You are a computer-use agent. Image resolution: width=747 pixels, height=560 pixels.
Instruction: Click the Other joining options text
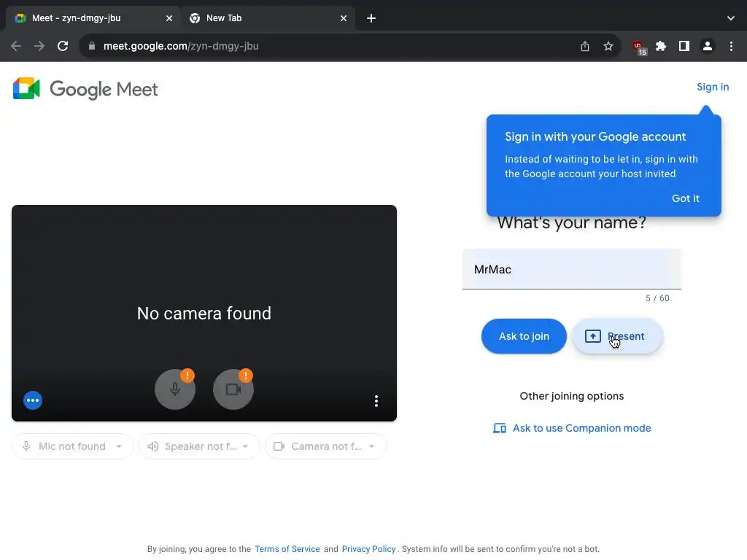pos(571,396)
